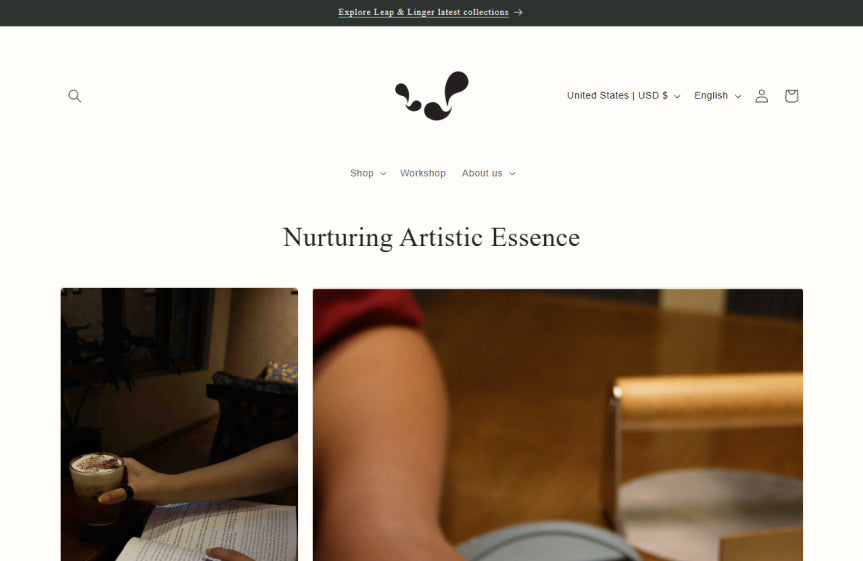Open the large arm and table photo
This screenshot has width=863, height=561.
coord(558,425)
